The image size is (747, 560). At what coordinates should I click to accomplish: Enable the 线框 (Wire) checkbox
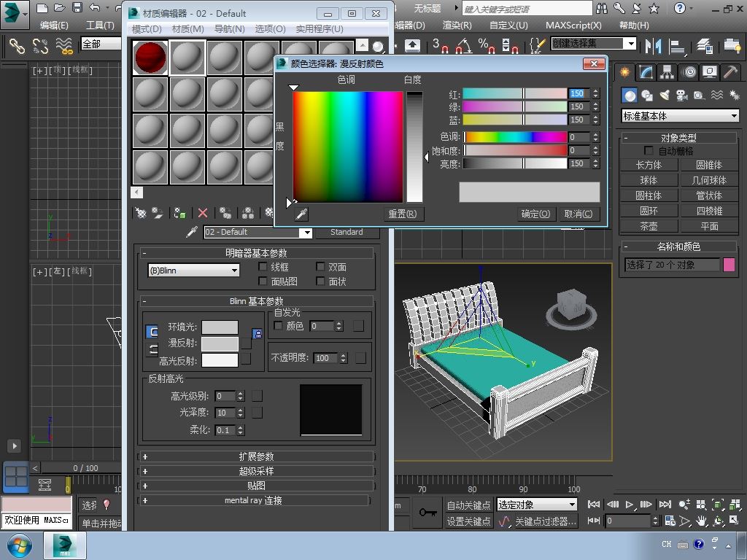click(263, 267)
